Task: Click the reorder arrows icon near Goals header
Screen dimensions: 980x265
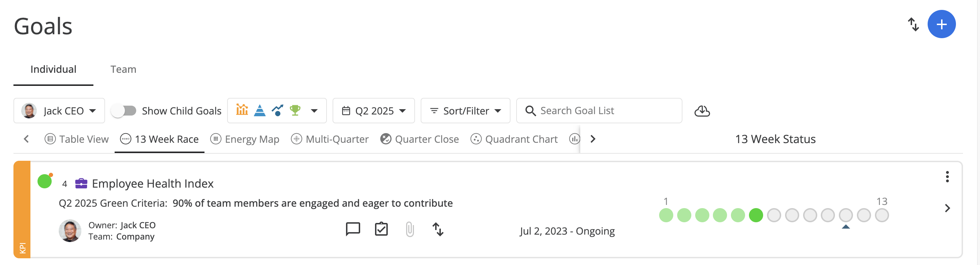Action: coord(913,24)
